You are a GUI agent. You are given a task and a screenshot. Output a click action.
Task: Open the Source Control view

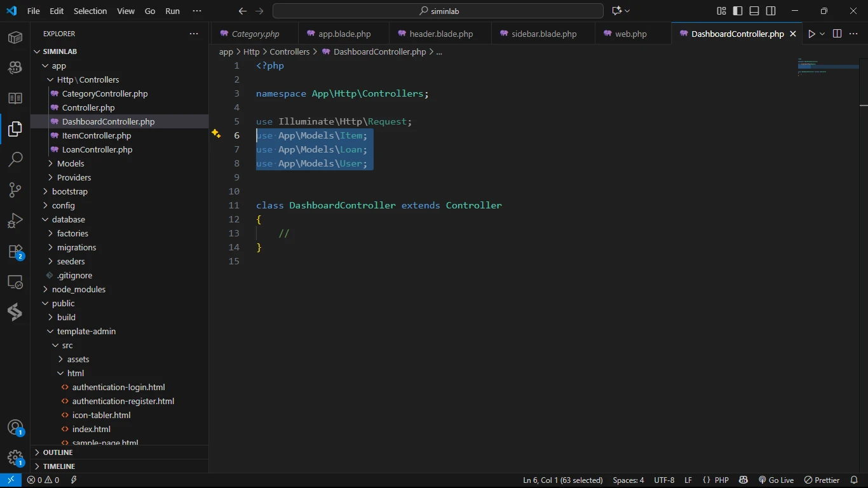[x=15, y=189]
